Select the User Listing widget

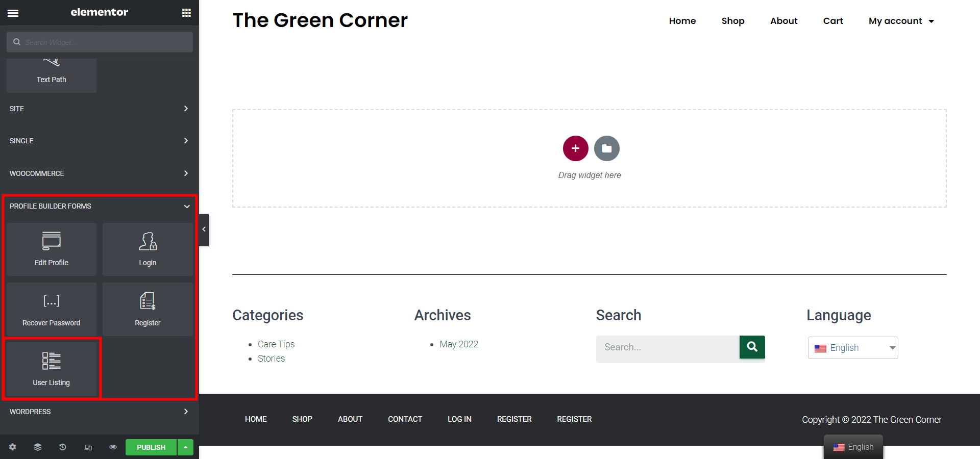tap(51, 369)
